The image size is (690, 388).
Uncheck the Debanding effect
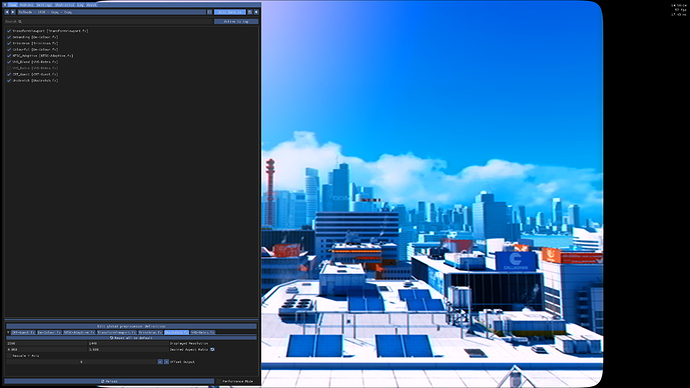tap(9, 37)
